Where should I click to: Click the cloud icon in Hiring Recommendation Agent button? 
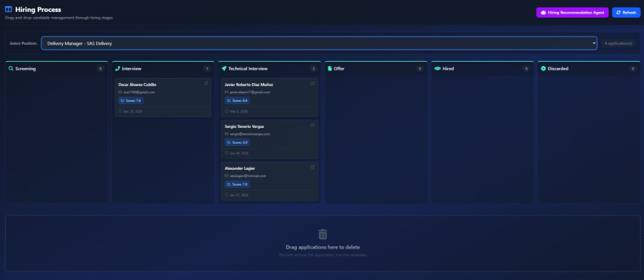click(543, 13)
